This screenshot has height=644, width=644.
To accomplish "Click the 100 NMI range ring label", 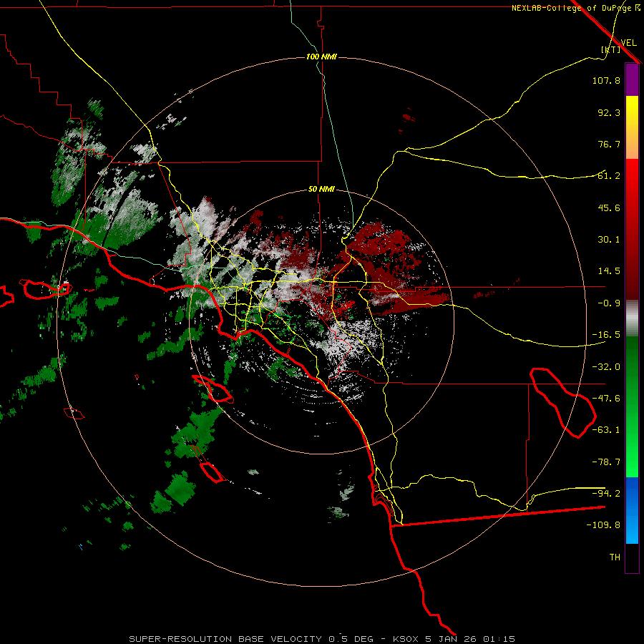I will point(321,57).
